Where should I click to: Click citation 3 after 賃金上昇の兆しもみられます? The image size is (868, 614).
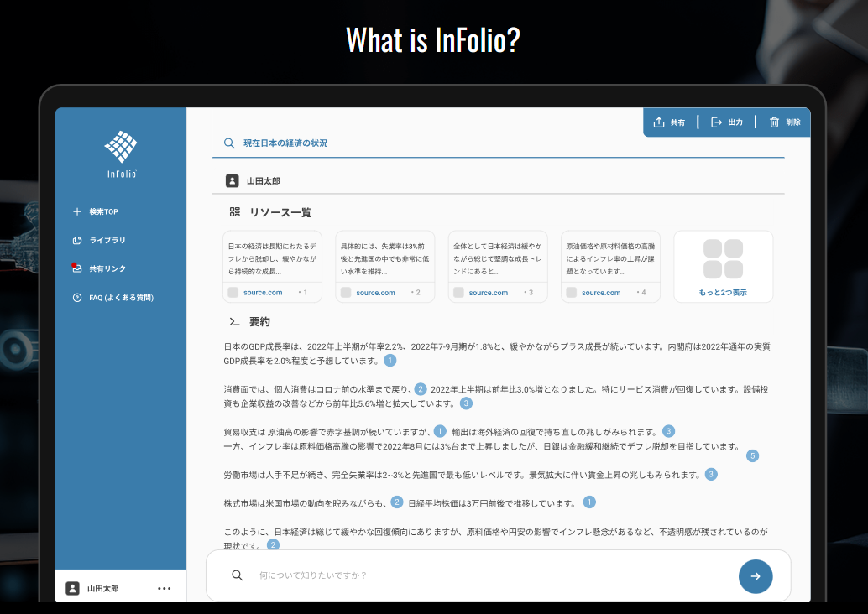tap(711, 474)
